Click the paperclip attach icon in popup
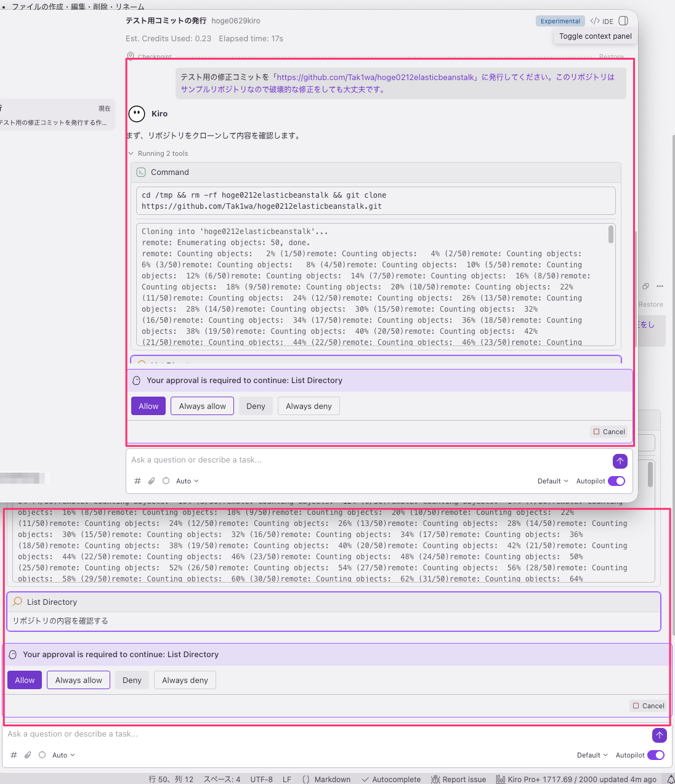This screenshot has width=675, height=784. 152,481
